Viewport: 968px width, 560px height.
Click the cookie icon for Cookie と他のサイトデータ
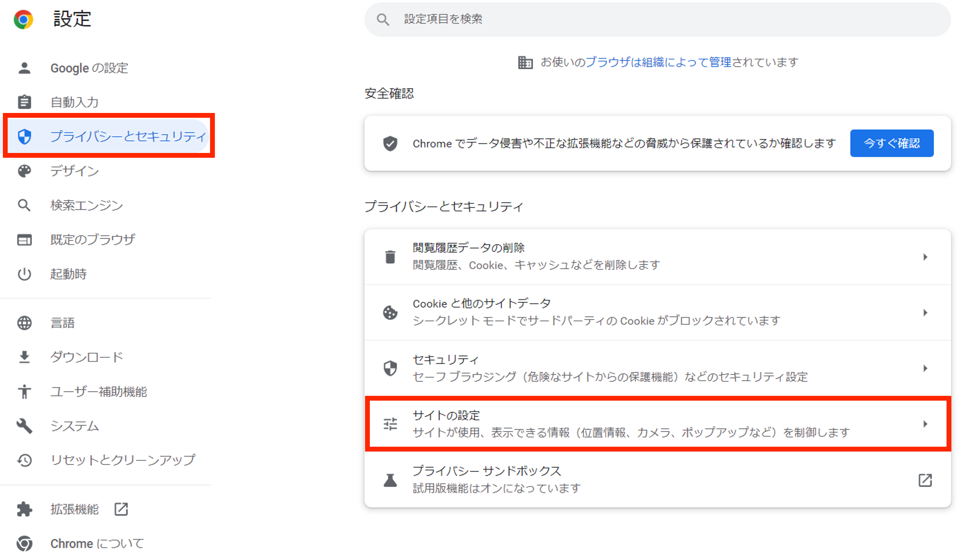click(390, 312)
